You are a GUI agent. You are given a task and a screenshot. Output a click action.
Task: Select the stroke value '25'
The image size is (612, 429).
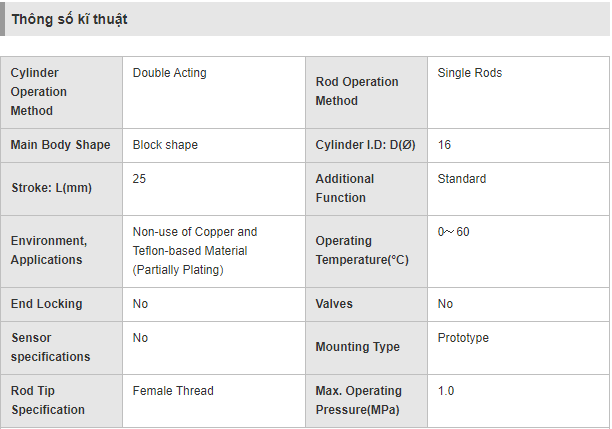point(139,179)
